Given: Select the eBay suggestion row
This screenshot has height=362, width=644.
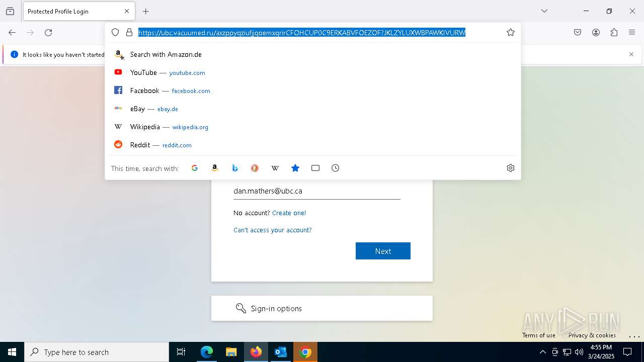Looking at the screenshot, I should pos(313,109).
